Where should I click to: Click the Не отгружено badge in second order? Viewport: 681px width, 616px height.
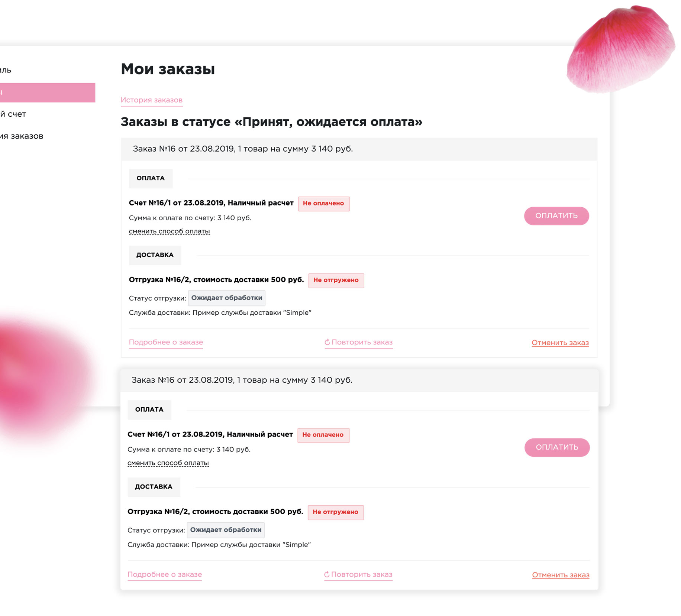tap(335, 512)
